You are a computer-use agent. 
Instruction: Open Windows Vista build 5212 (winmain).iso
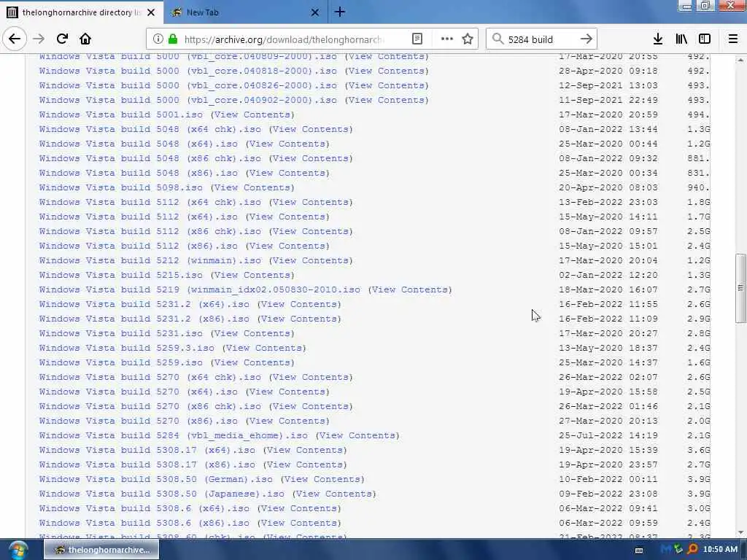(x=150, y=260)
